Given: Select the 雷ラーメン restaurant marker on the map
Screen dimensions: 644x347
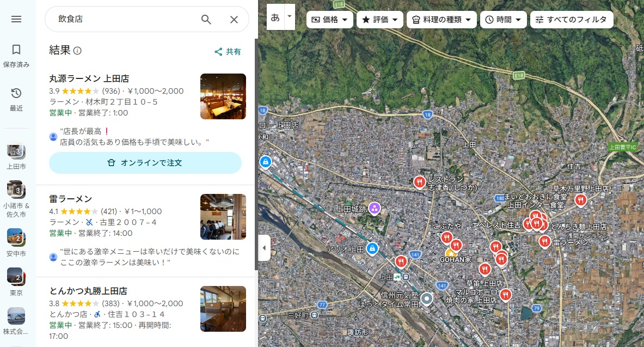Looking at the screenshot, I should coord(544,241).
